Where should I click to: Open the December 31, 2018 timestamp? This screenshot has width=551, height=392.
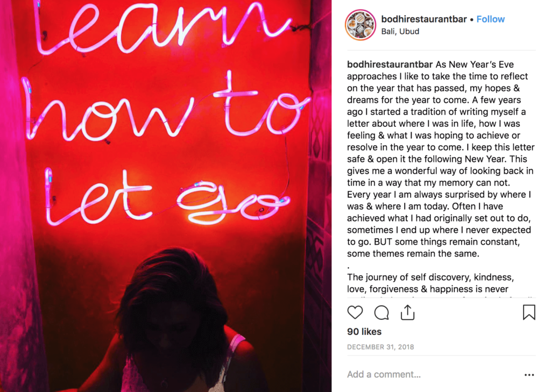380,347
